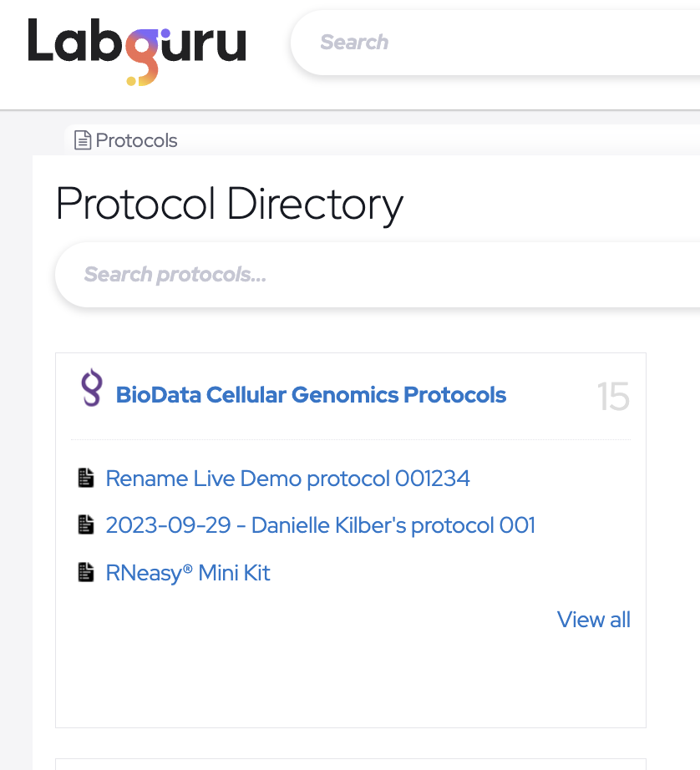The height and width of the screenshot is (770, 700).
Task: Click the gray left sidebar strip
Action: coord(15,459)
